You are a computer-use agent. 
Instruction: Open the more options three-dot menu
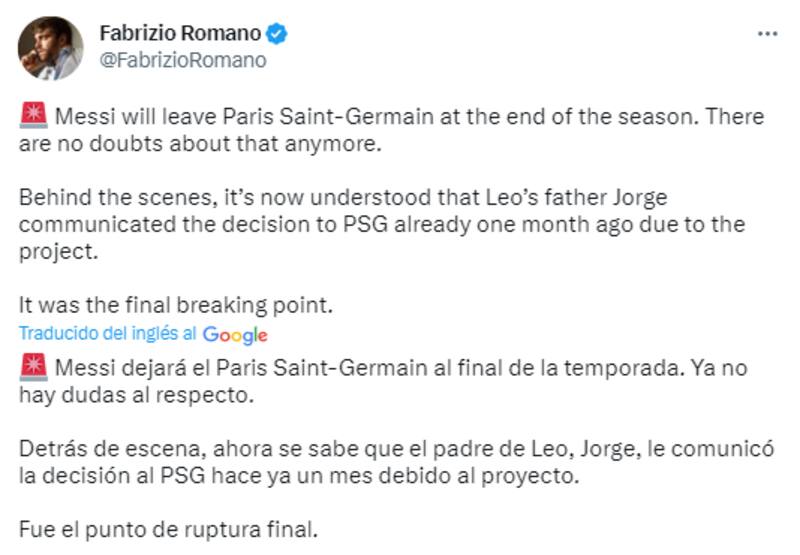(767, 33)
